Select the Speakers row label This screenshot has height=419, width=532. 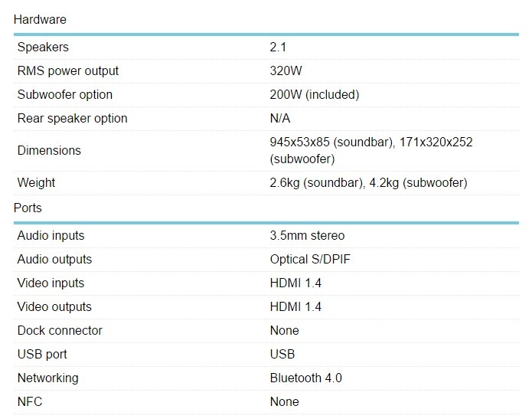43,47
